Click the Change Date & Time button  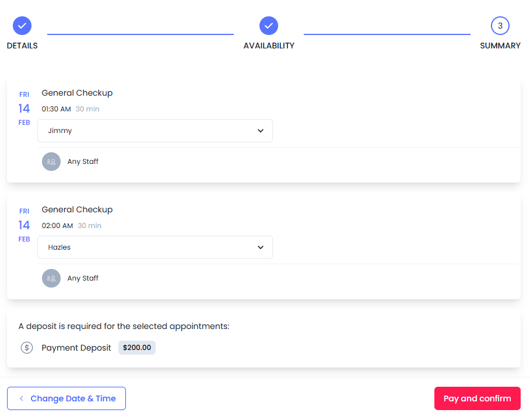pos(66,398)
